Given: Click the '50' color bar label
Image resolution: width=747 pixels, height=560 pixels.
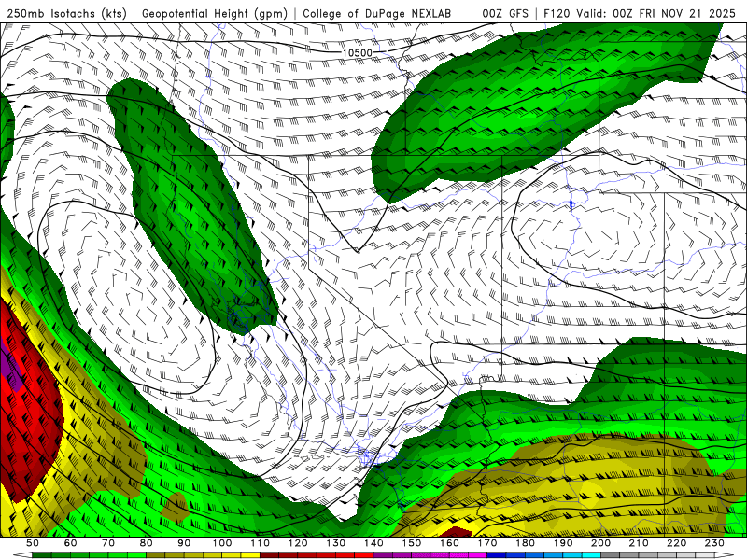Looking at the screenshot, I should point(33,543).
